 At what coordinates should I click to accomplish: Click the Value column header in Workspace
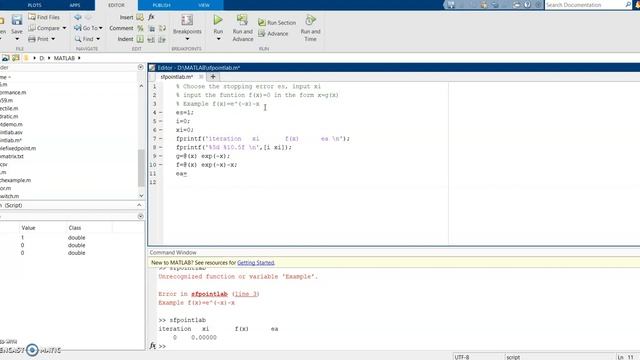[x=28, y=228]
